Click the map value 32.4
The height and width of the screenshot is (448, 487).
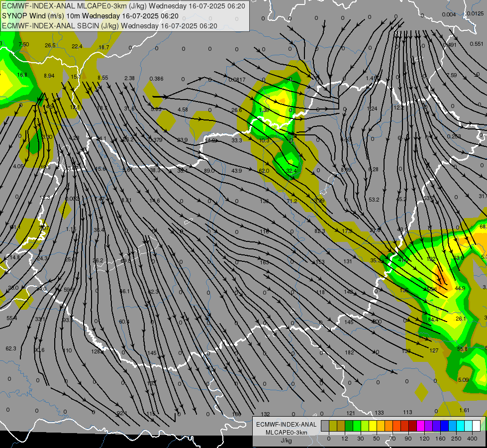coord(292,171)
